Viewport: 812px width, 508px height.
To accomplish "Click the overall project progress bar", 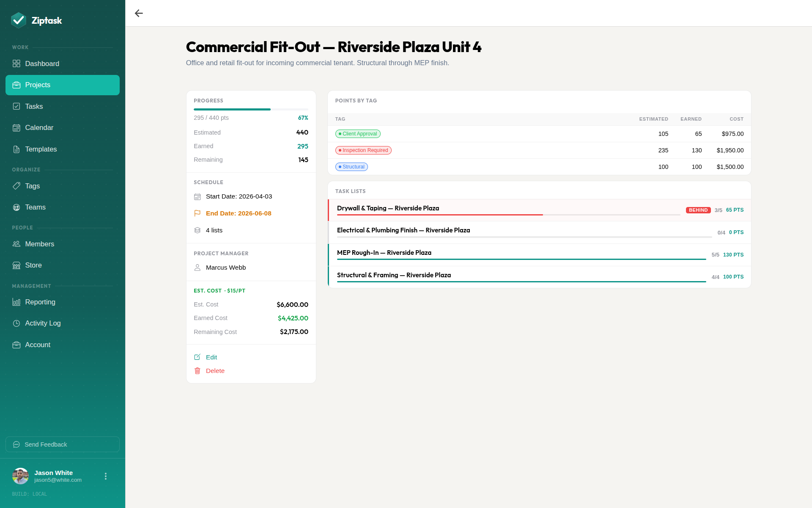I will pos(251,109).
